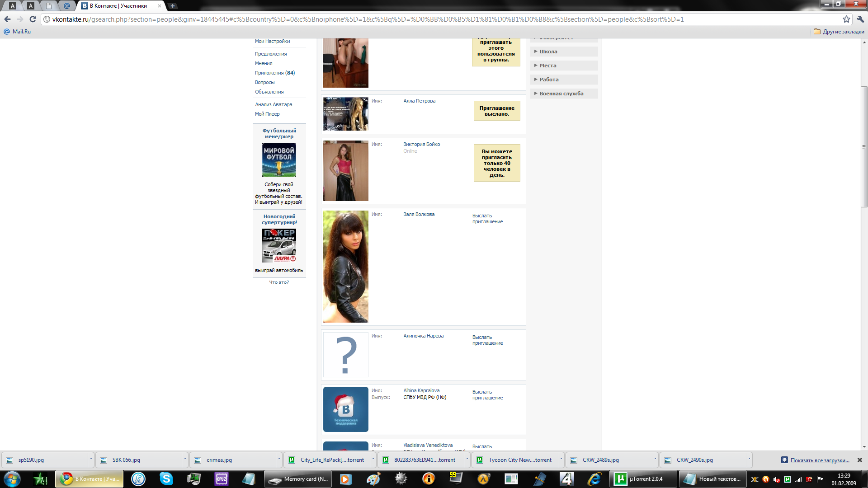
Task: Click the Показать все загрузки link
Action: (x=819, y=460)
